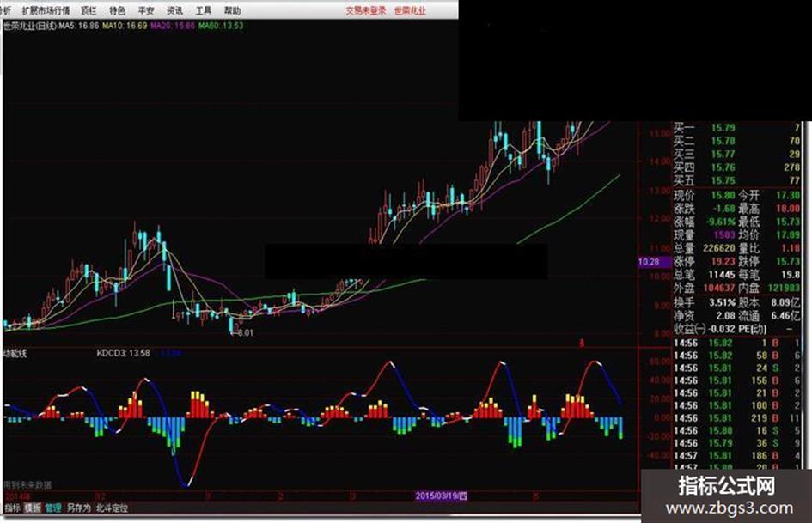Open the 平安 menu
Image resolution: width=812 pixels, height=523 pixels.
pos(146,10)
